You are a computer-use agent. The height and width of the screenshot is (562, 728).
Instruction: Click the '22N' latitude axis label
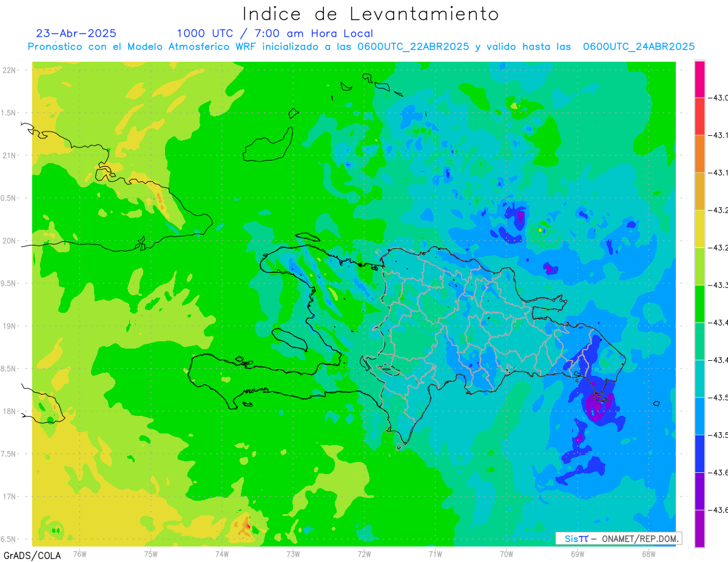[9, 70]
